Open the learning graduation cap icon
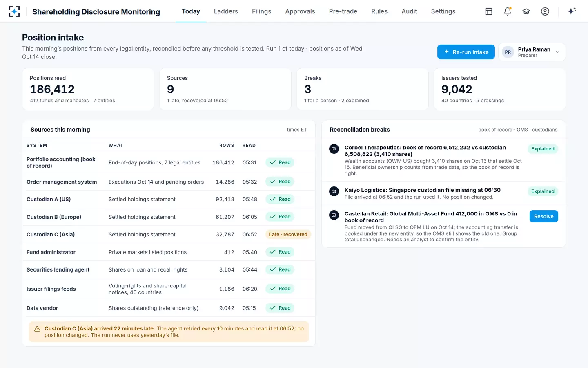This screenshot has height=368, width=588. pos(526,11)
